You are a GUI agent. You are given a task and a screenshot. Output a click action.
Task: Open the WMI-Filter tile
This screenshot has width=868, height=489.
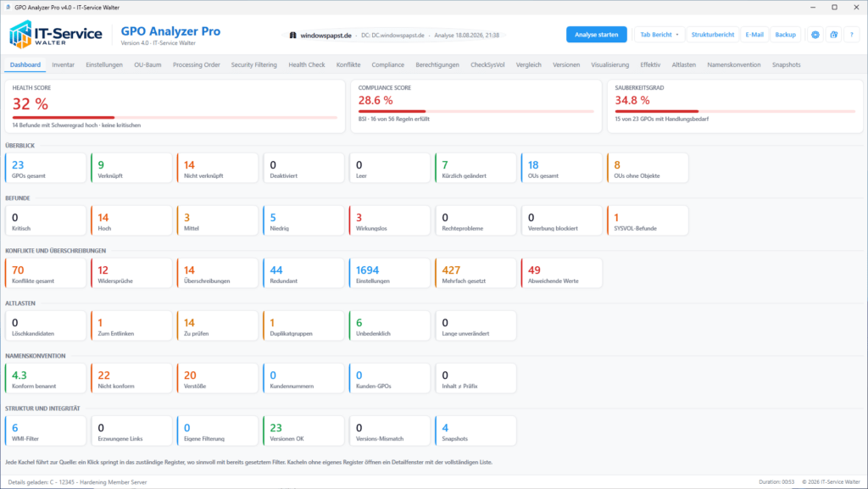pos(46,431)
